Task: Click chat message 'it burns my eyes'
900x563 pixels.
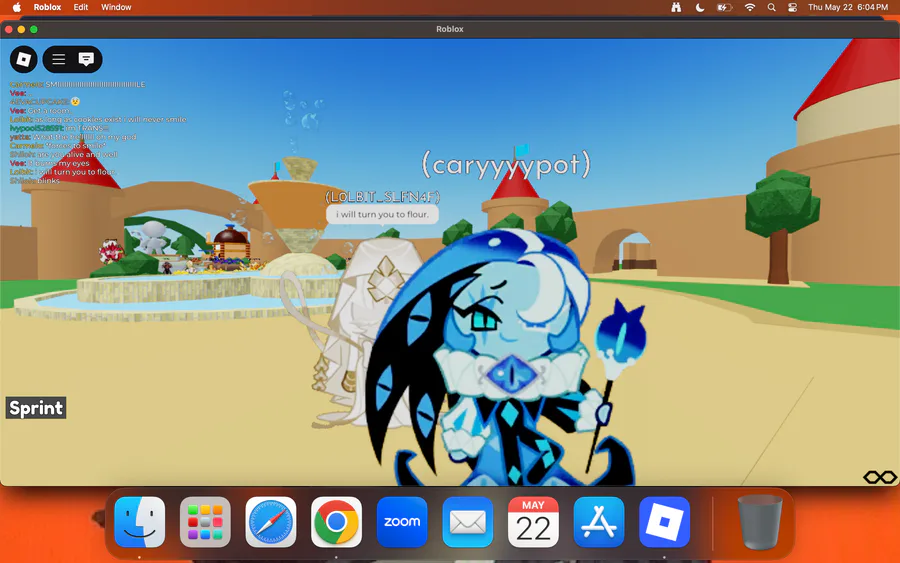Action: [49, 163]
